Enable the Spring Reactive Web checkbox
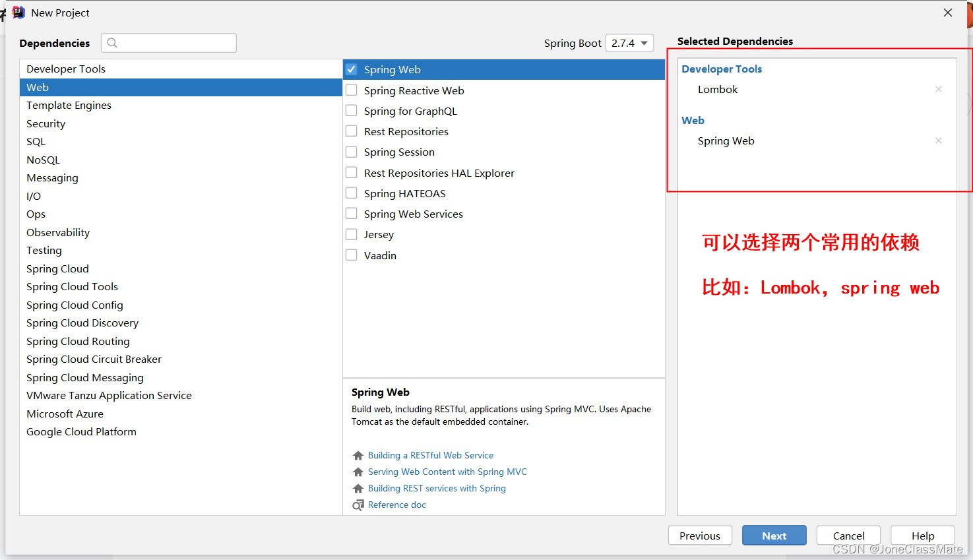The width and height of the screenshot is (973, 560). coord(352,90)
